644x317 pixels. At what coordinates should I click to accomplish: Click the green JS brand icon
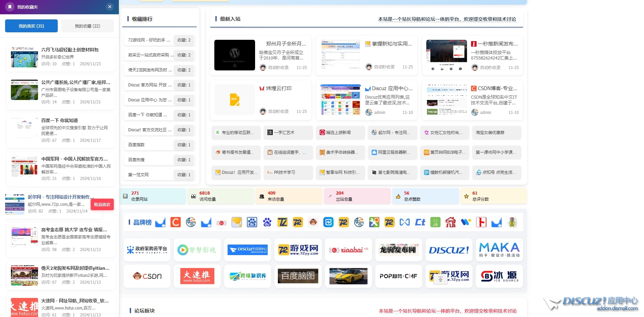(435, 222)
